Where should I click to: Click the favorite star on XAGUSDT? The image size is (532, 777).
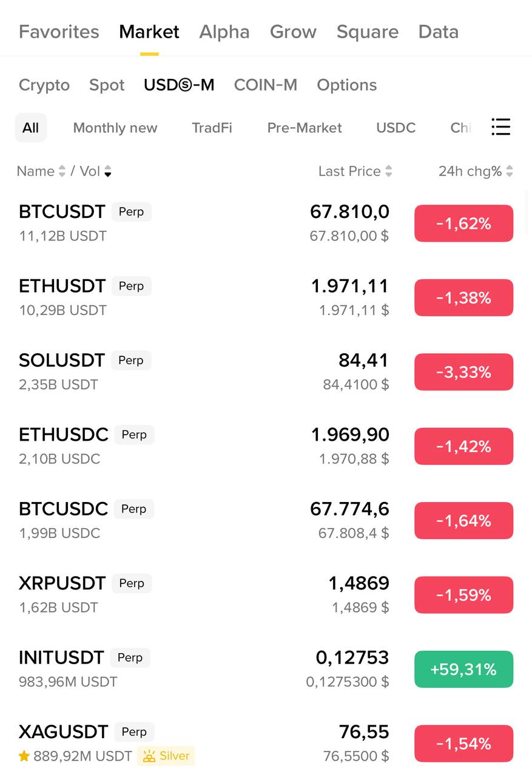pos(24,756)
